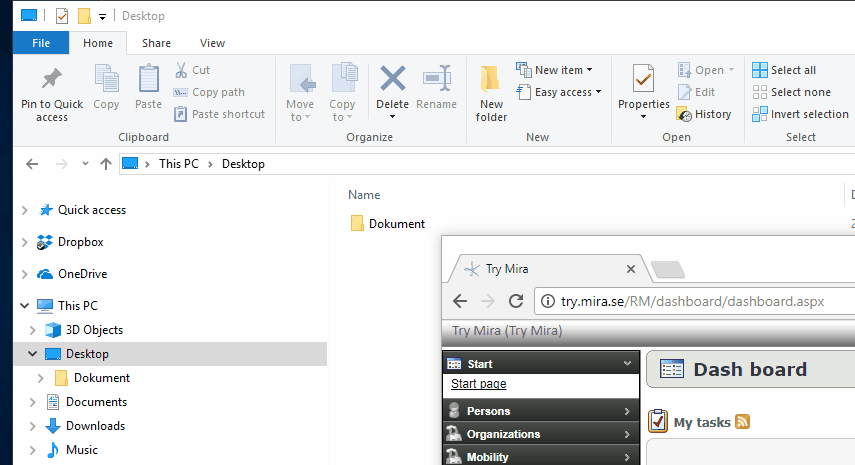855x465 pixels.
Task: Switch to the Share ribbon tab
Action: [x=156, y=43]
